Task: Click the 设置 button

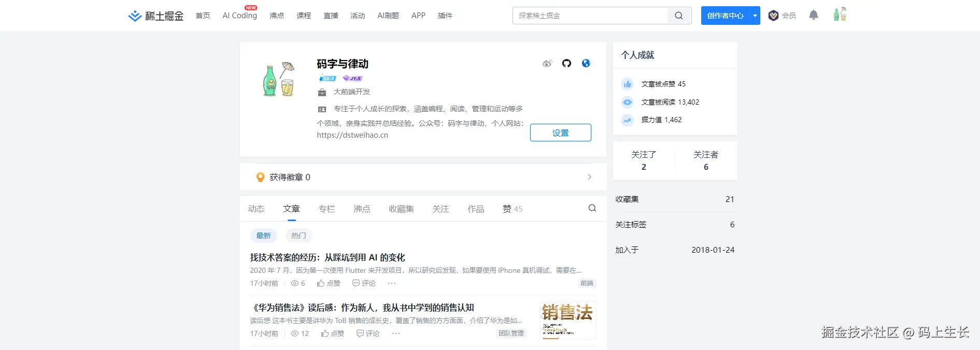Action: coord(561,133)
